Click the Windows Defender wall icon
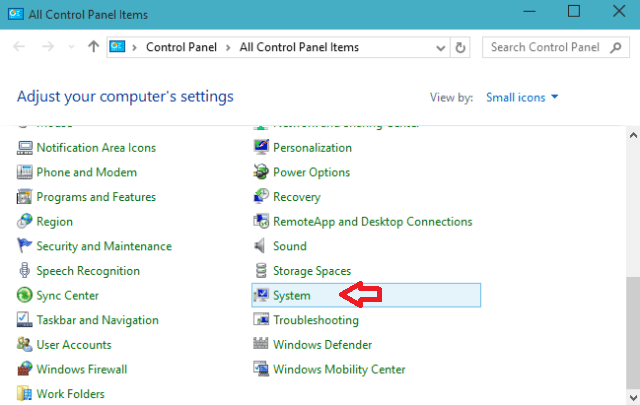 [261, 344]
